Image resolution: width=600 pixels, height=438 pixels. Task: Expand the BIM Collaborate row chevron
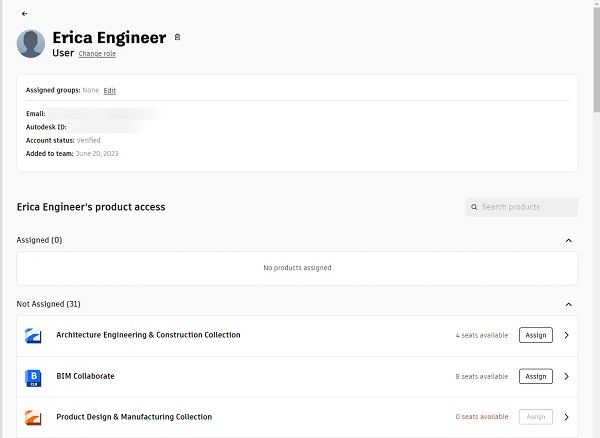click(x=566, y=376)
